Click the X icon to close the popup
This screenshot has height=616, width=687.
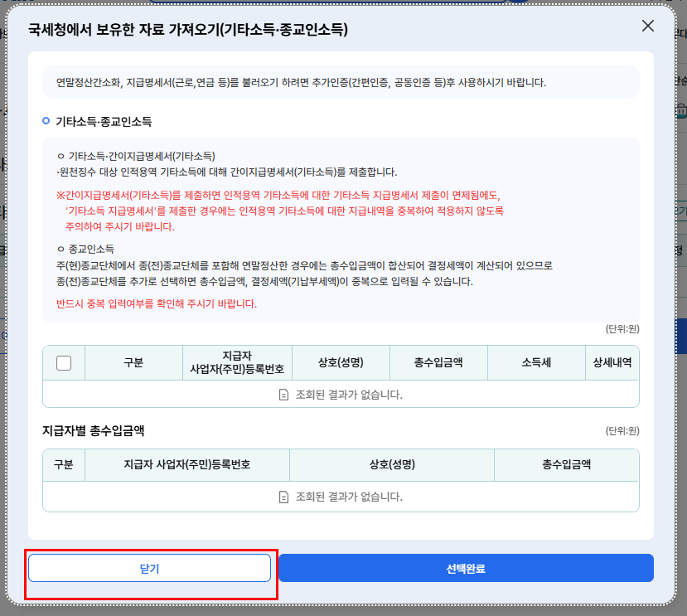coord(647,26)
